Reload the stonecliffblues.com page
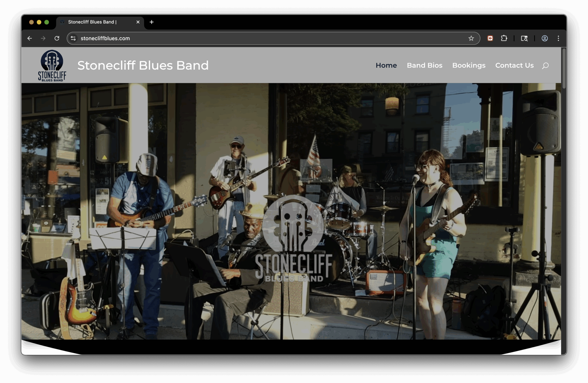588x383 pixels. 57,38
